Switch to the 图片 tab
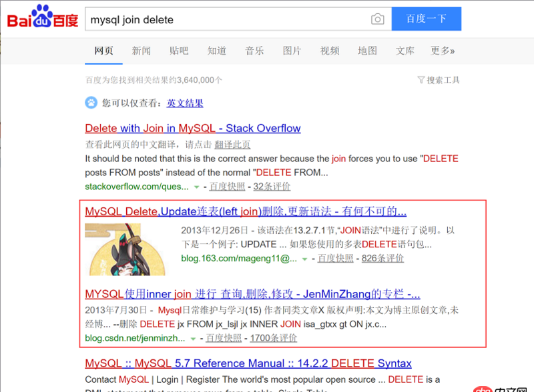The width and height of the screenshot is (534, 392). click(292, 50)
